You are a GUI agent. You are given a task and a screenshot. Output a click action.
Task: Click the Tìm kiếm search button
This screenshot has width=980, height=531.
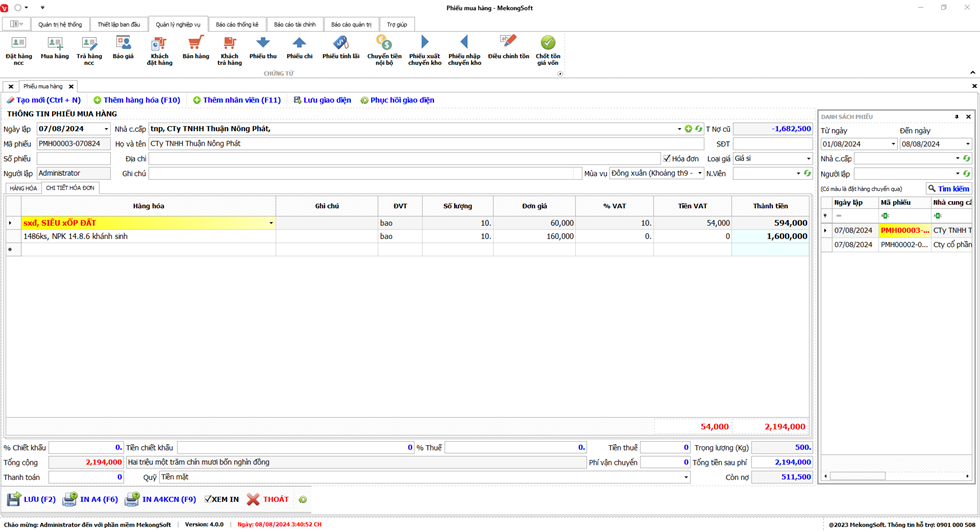tap(948, 188)
